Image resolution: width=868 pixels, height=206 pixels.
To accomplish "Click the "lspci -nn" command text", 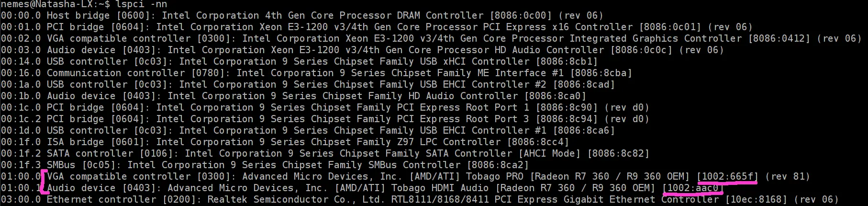I will pyautogui.click(x=141, y=4).
